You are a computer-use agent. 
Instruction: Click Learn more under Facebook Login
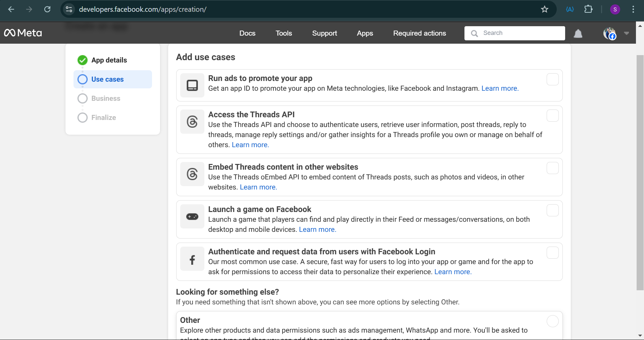[452, 272]
